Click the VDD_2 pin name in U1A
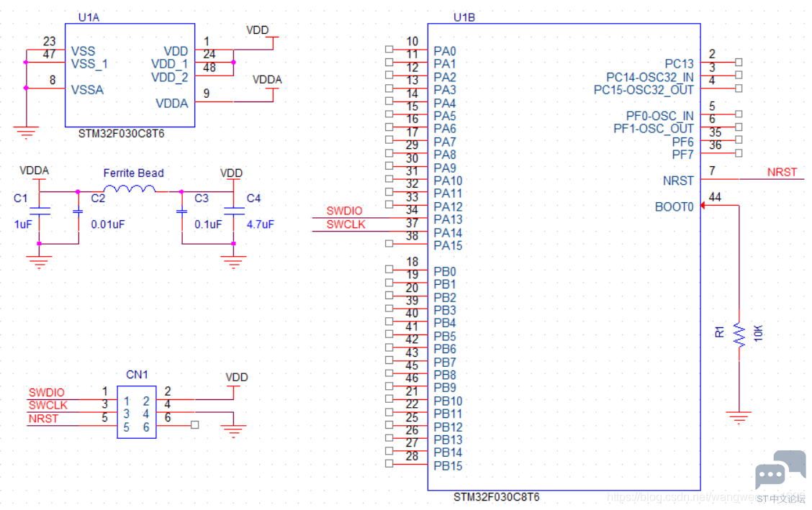This screenshot has width=812, height=510. pos(170,78)
